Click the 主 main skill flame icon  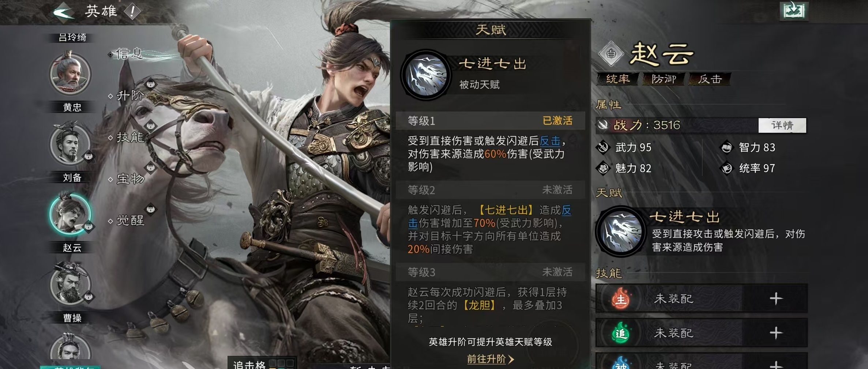[621, 298]
